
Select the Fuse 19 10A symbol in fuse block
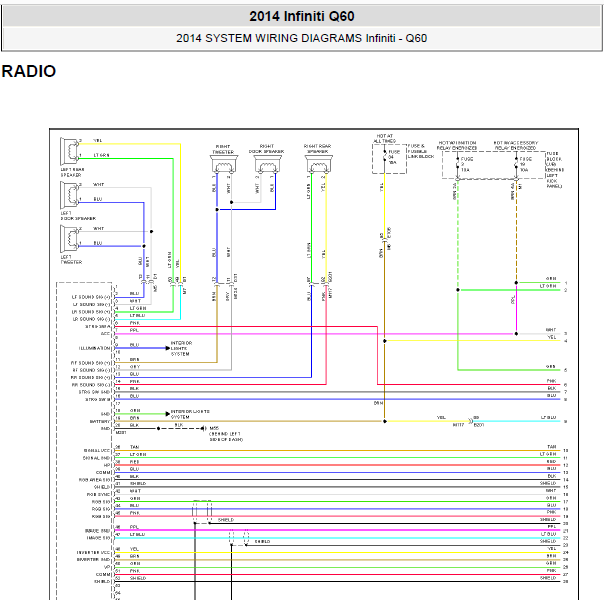(516, 164)
